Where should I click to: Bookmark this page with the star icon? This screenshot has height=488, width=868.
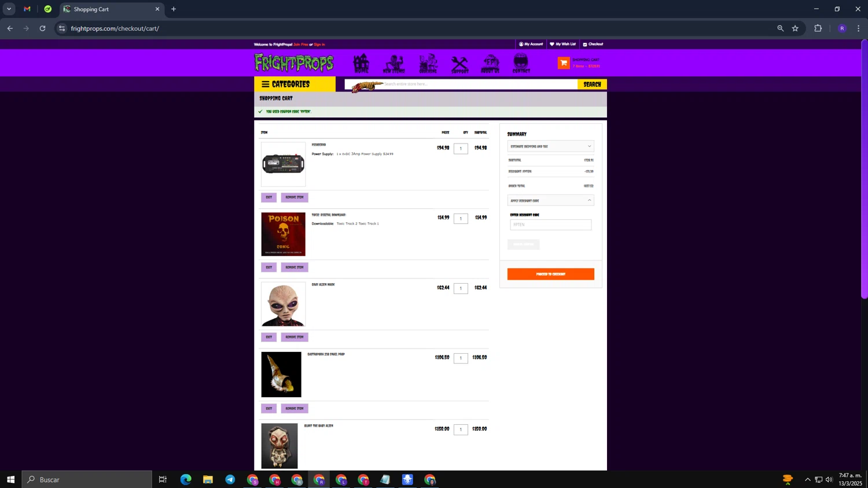pos(795,28)
